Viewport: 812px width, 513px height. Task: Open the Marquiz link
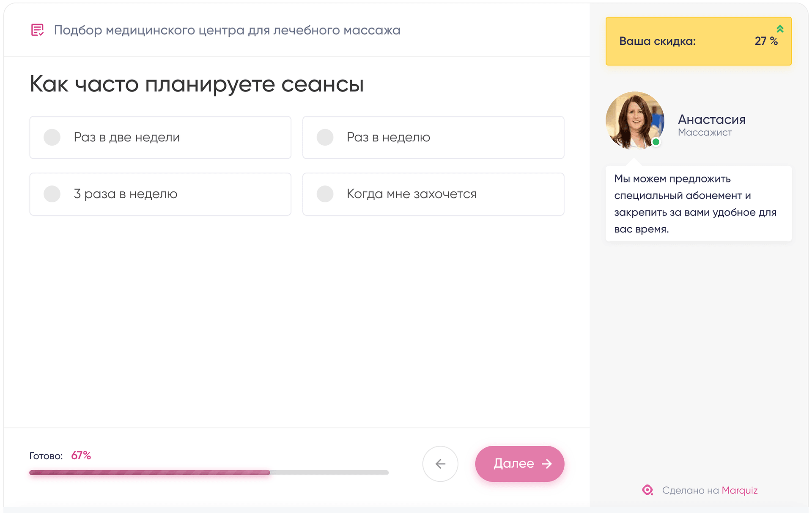click(739, 490)
